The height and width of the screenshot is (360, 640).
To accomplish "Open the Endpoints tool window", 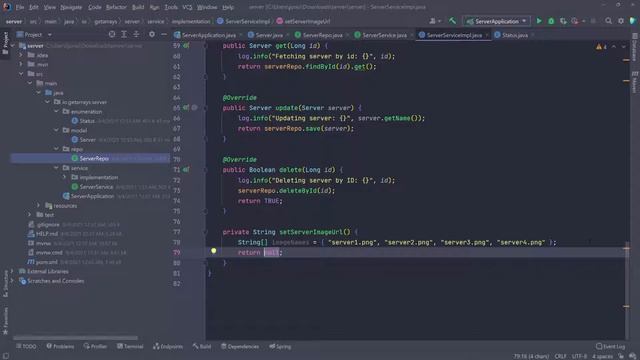I will tap(168, 347).
